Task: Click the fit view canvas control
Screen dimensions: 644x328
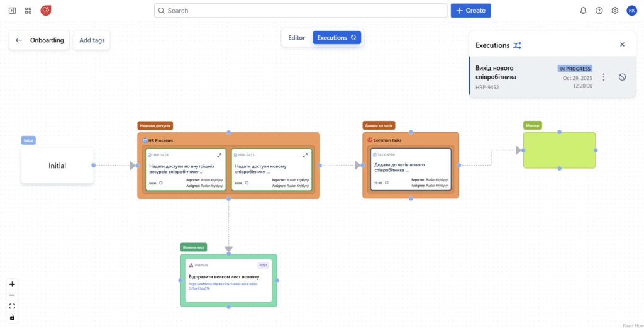Action: [x=12, y=306]
